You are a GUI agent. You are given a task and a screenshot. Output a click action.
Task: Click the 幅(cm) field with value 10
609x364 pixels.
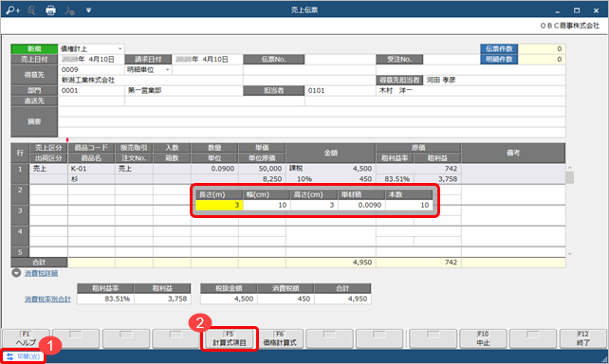pyautogui.click(x=267, y=205)
